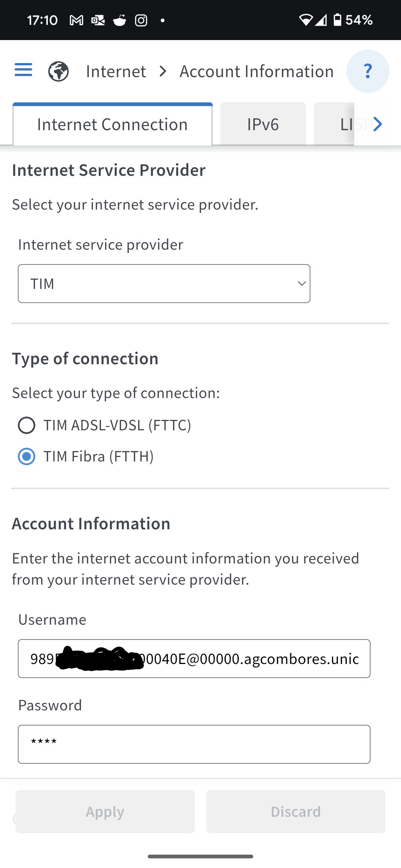The height and width of the screenshot is (868, 401).
Task: Tap the Discard button
Action: click(x=296, y=812)
